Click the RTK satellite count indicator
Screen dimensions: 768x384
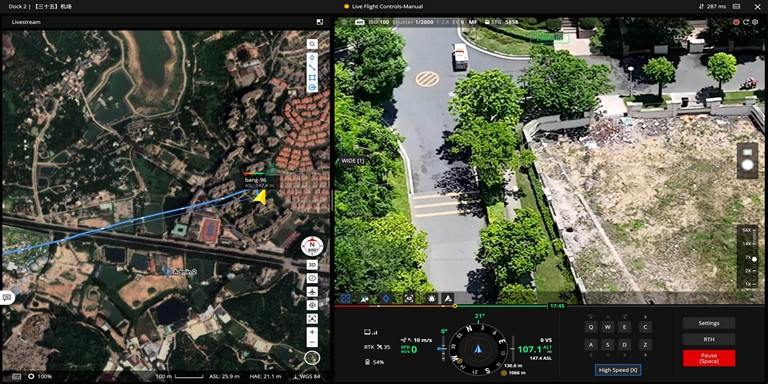(x=377, y=347)
